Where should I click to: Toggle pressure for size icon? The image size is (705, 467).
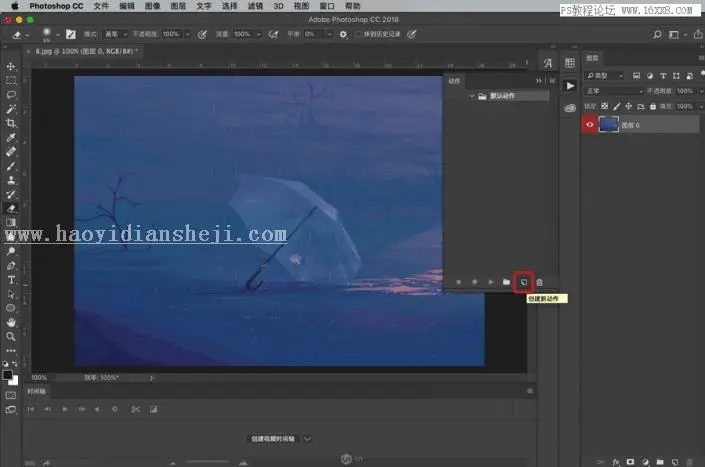[x=411, y=34]
